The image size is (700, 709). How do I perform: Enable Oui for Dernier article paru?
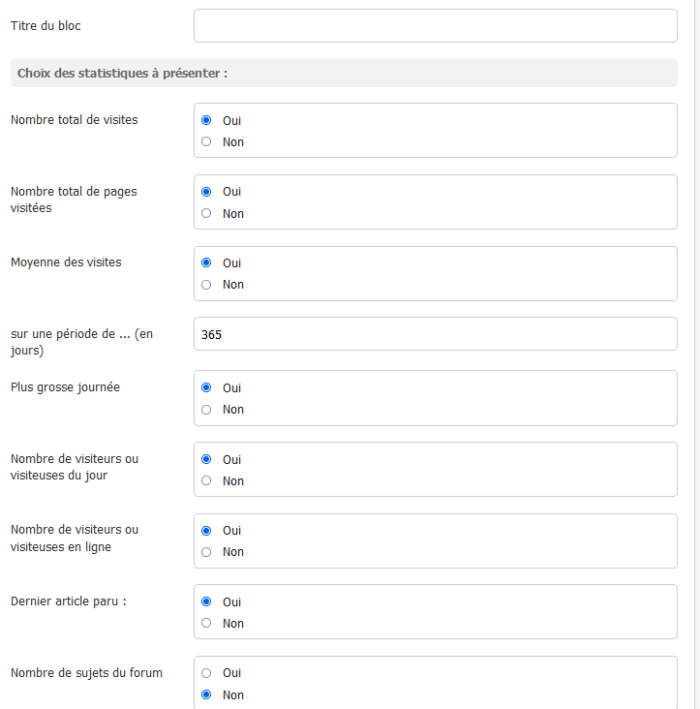(207, 602)
